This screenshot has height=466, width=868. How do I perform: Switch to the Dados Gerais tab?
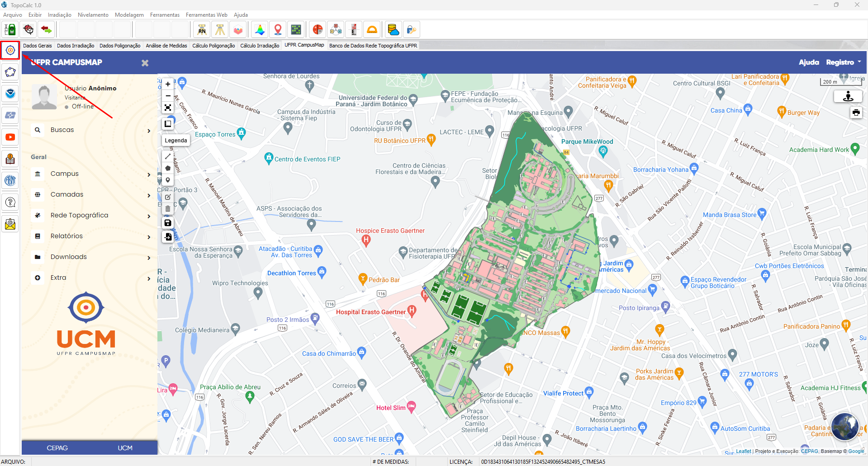click(38, 46)
